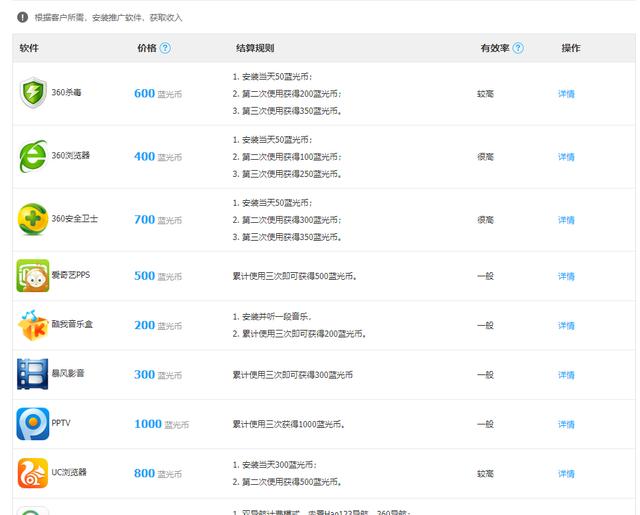Open 详情 for 360安全卫士

pos(566,220)
